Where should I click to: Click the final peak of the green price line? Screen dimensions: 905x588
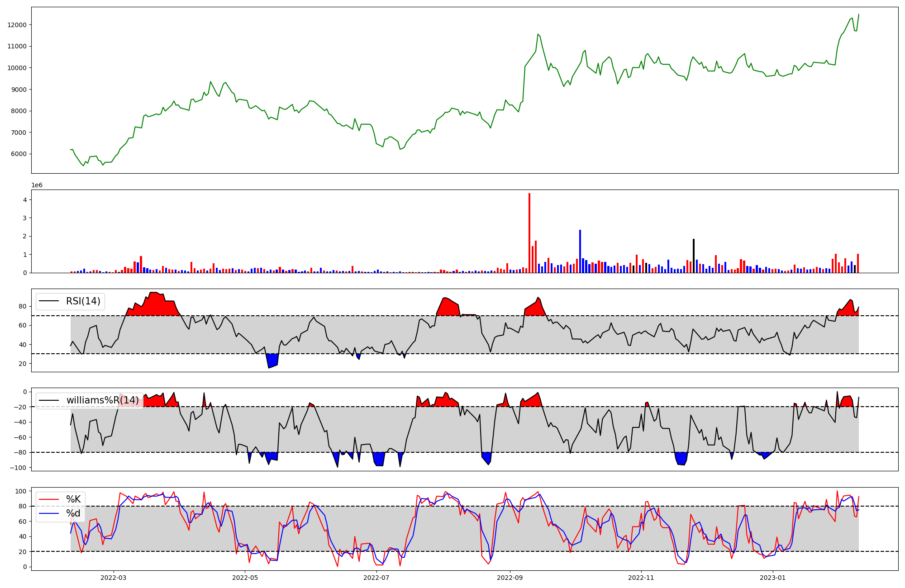(x=858, y=14)
